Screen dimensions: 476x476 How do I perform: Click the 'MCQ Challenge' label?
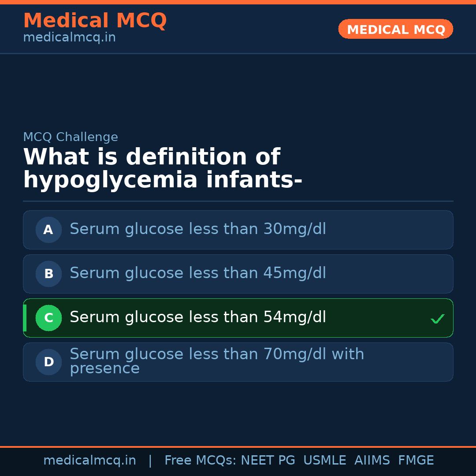pos(71,137)
